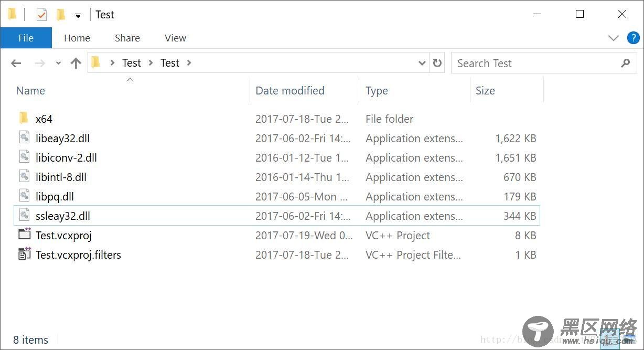Click the Test.vcxproj.filters file icon
The width and height of the screenshot is (644, 350).
(25, 254)
